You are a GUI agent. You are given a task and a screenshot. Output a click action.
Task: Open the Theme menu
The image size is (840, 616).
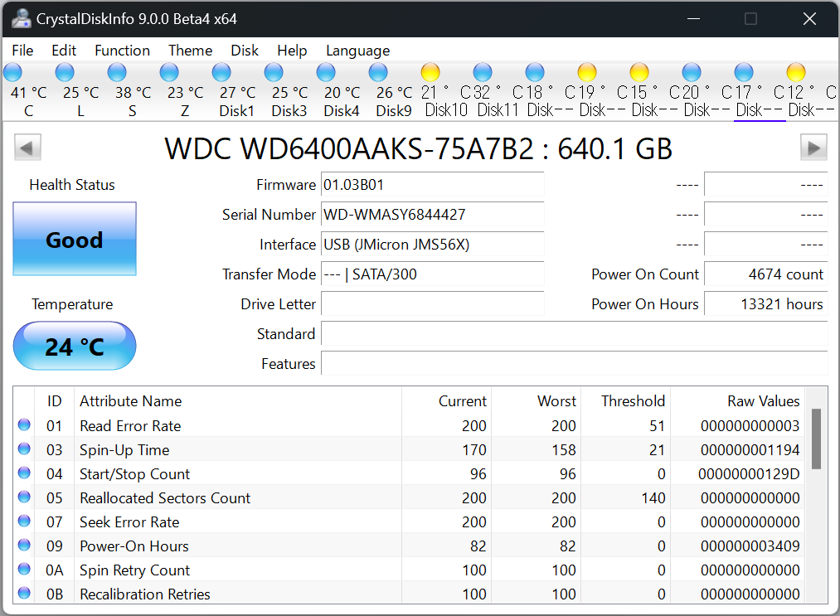tap(190, 51)
